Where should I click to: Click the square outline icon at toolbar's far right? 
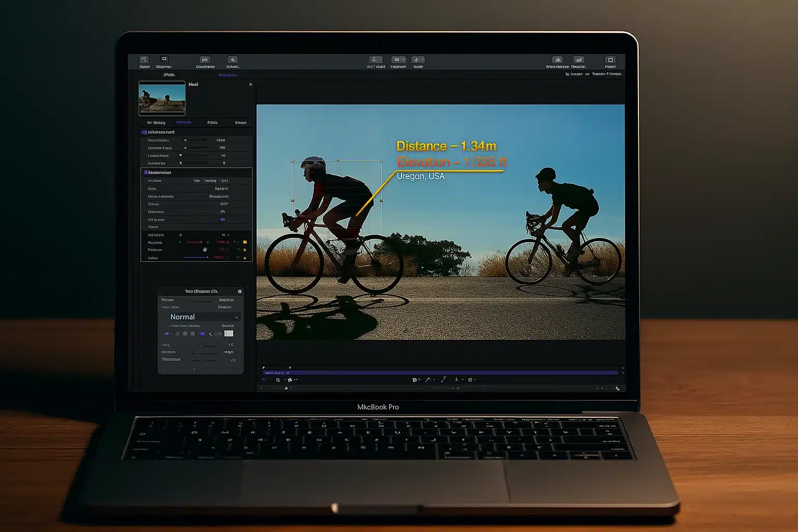pyautogui.click(x=610, y=60)
